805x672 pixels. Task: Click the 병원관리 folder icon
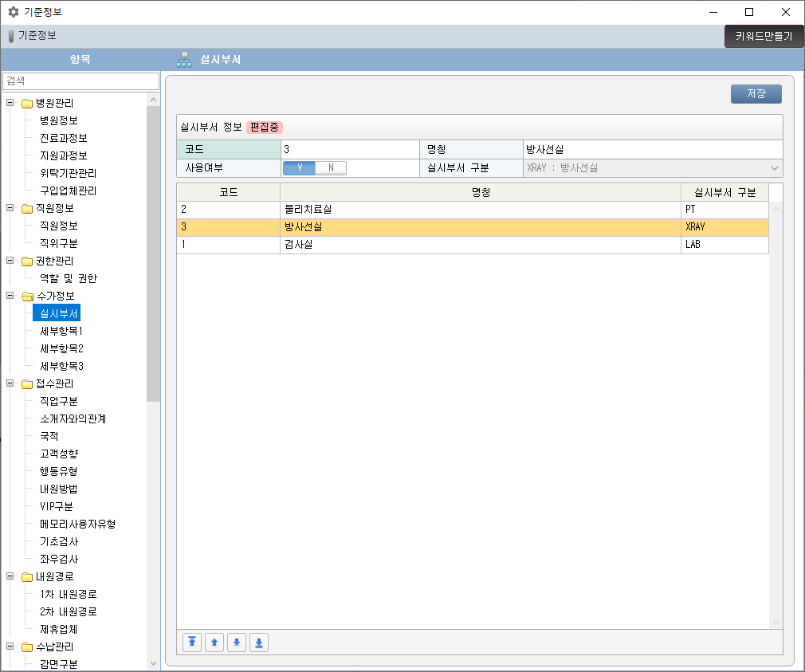(26, 103)
